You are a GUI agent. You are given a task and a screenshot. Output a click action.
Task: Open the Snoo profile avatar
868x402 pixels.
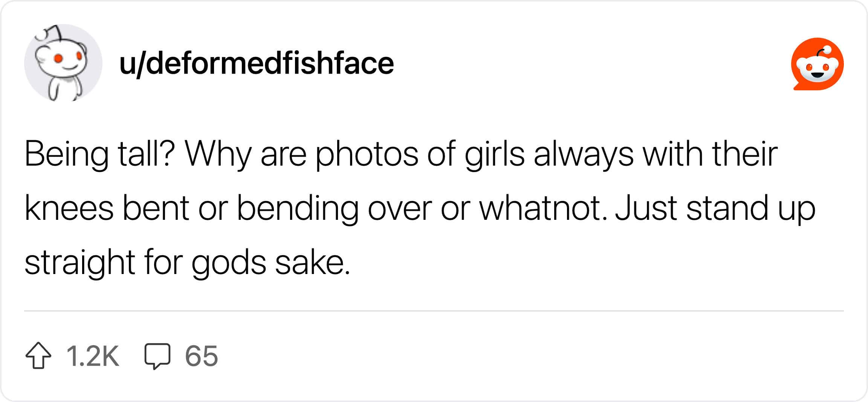tap(63, 63)
